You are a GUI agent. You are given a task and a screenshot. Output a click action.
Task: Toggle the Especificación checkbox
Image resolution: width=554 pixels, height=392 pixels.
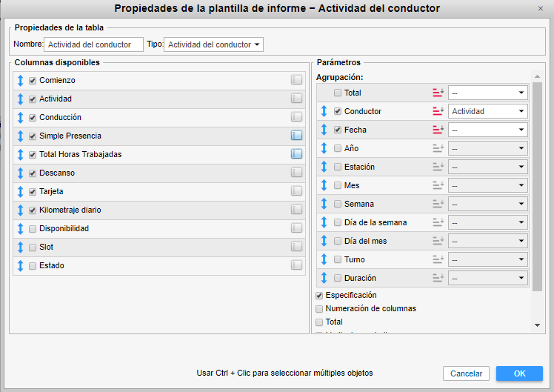(319, 295)
